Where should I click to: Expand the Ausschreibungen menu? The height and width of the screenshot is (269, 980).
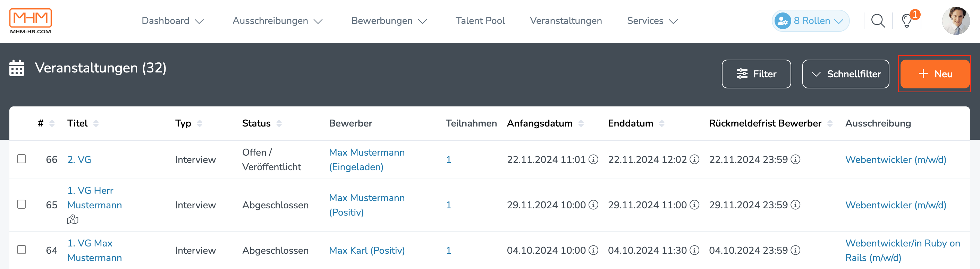(278, 21)
